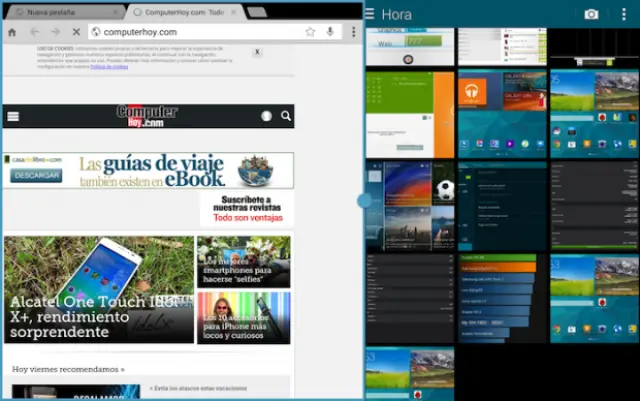Open the Chrome three-dot overflow menu
The image size is (640, 401).
(x=353, y=32)
